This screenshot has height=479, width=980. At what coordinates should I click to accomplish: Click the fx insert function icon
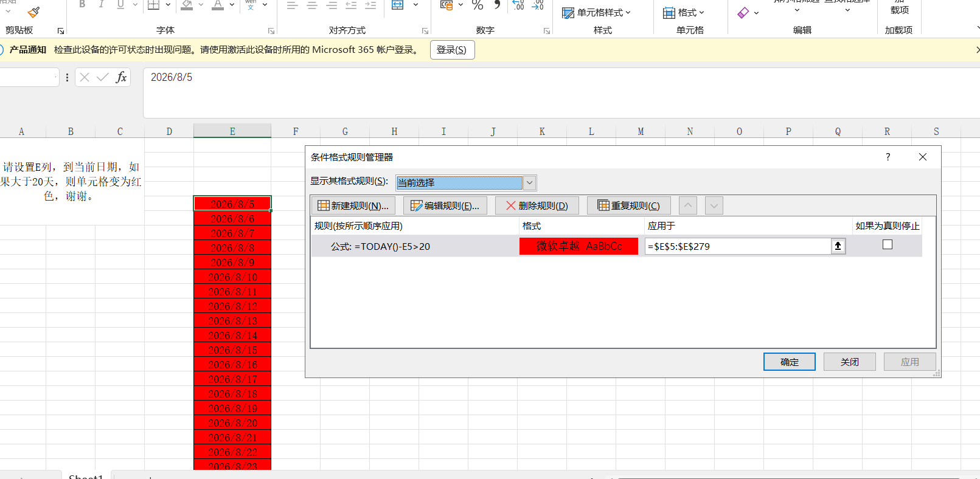[x=121, y=77]
